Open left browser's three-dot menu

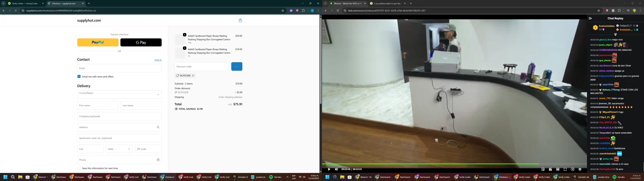[x=318, y=11]
